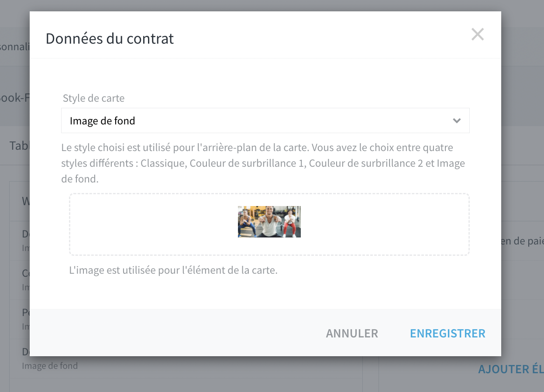Click the 'Données du contrat' dialog title
This screenshot has height=392, width=544.
pos(110,38)
